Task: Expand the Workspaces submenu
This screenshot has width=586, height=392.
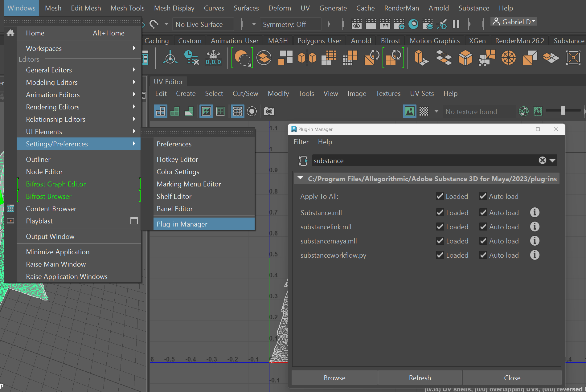Action: click(79, 48)
